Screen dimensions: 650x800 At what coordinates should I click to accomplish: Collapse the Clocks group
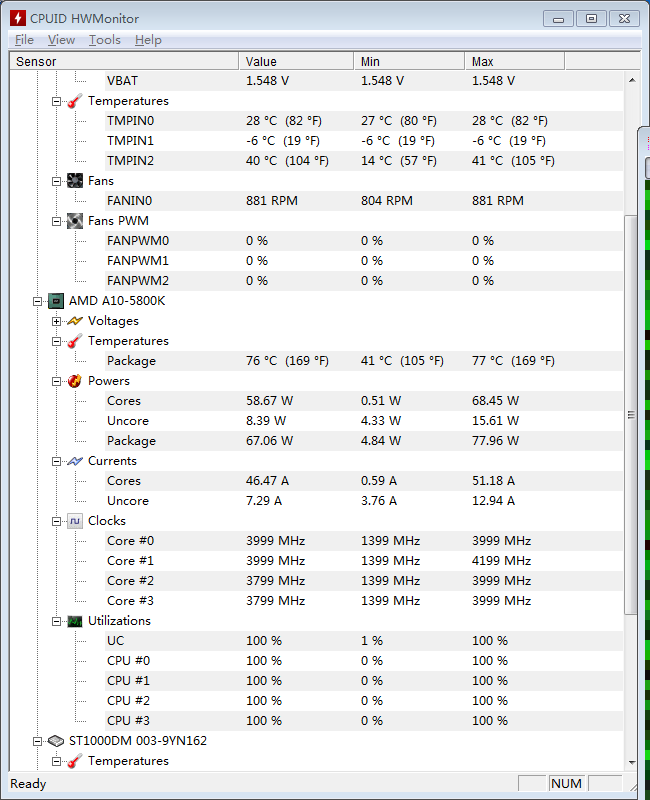[x=56, y=521]
